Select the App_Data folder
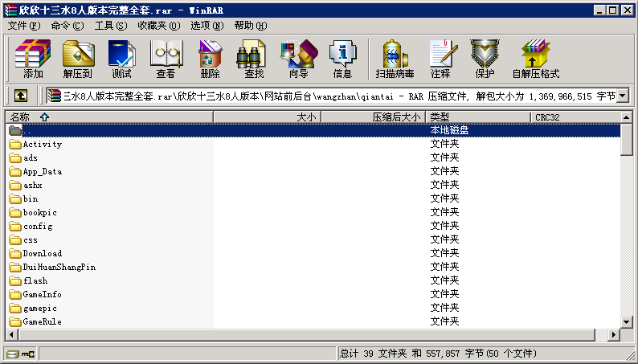This screenshot has height=364, width=638. pos(42,172)
